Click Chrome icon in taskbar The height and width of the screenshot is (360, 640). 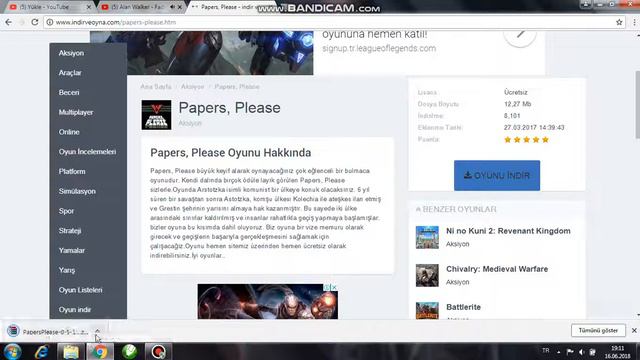pyautogui.click(x=100, y=351)
